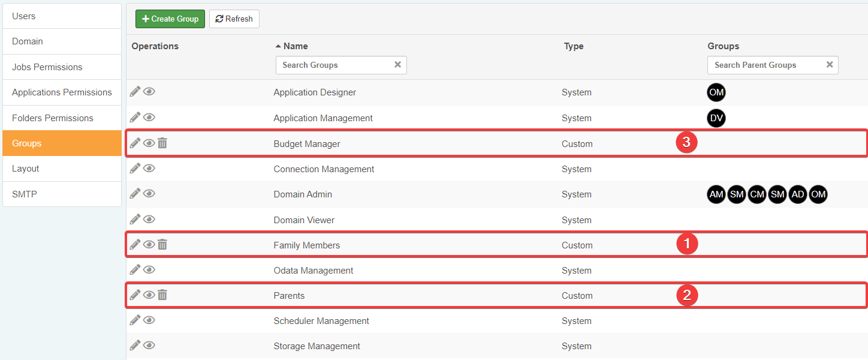Delete the Parents group
The height and width of the screenshot is (360, 868).
[x=162, y=295]
